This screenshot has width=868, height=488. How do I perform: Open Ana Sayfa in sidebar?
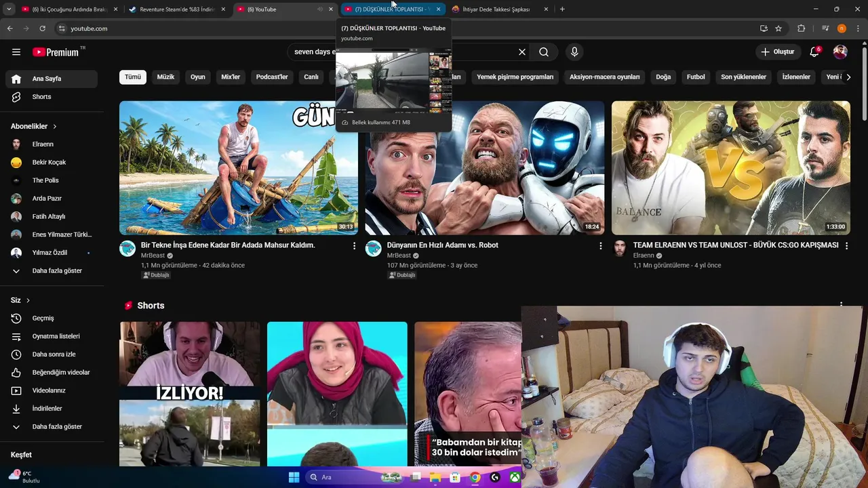coord(52,79)
